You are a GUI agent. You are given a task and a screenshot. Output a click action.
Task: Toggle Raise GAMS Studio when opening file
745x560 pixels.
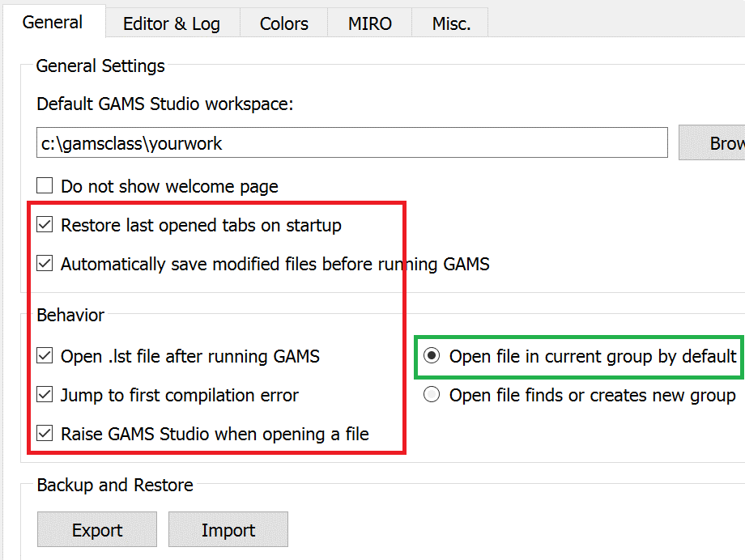45,434
